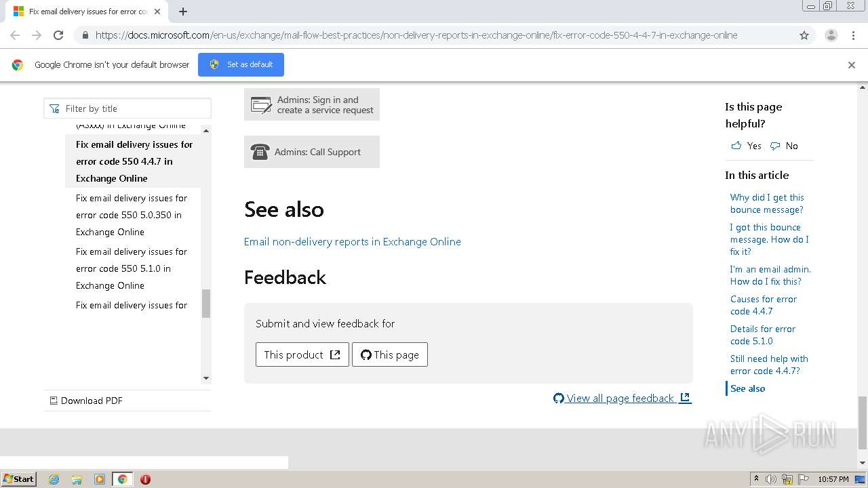868x488 pixels.
Task: Close the Fix email delivery issues tab
Action: click(157, 12)
